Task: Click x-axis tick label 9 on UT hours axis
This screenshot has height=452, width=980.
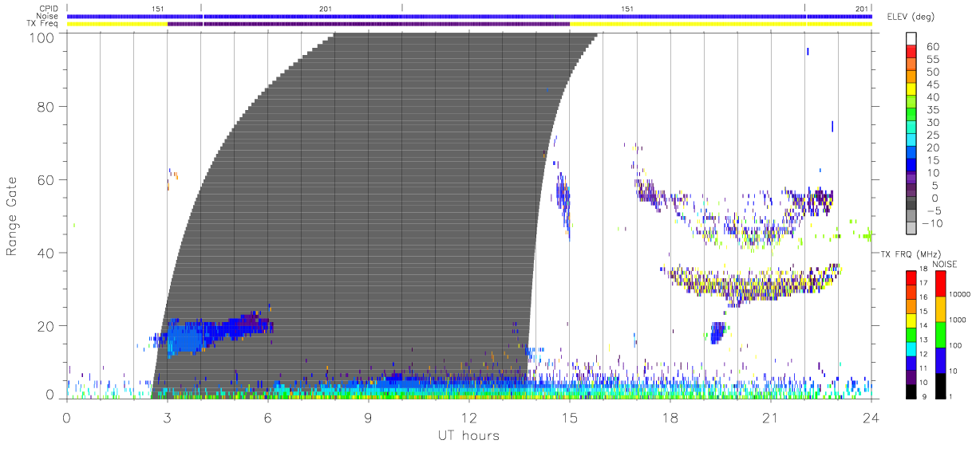Action: pos(368,418)
